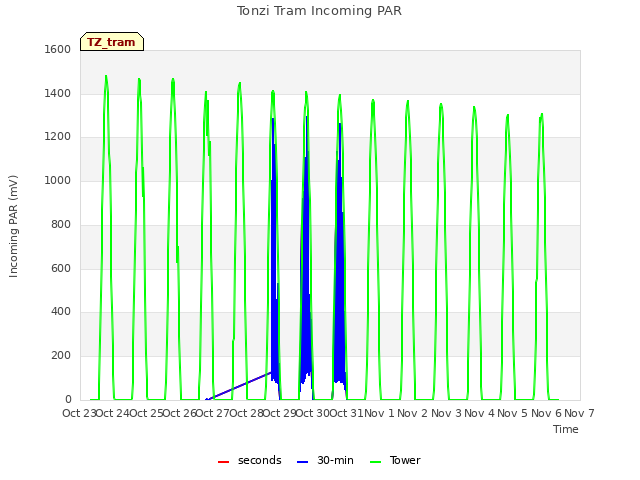This screenshot has height=480, width=640.
Task: Click the Nov 4 x-axis tick label
Action: (480, 413)
